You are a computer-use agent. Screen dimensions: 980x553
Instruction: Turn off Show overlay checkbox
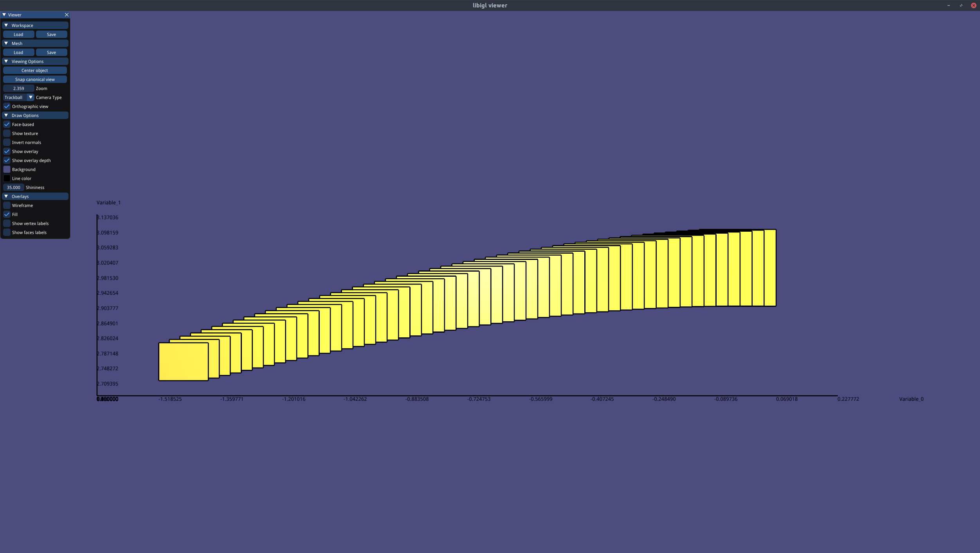7,151
